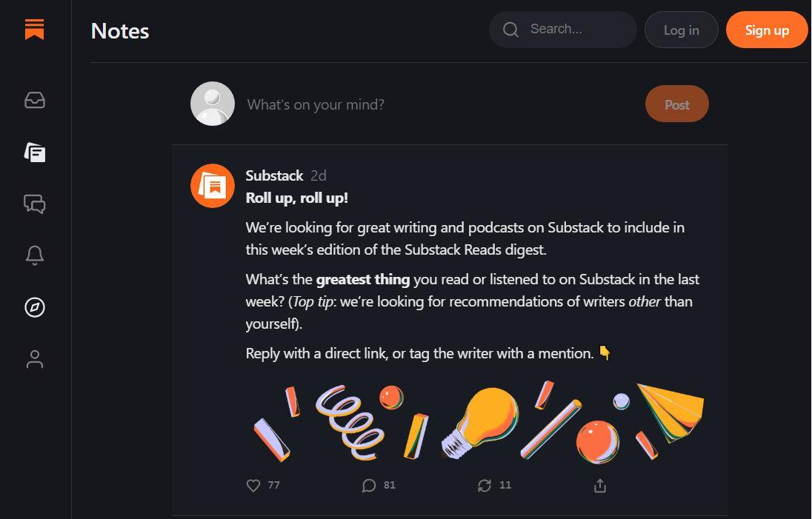Select the Notes sidebar icon

tap(35, 153)
